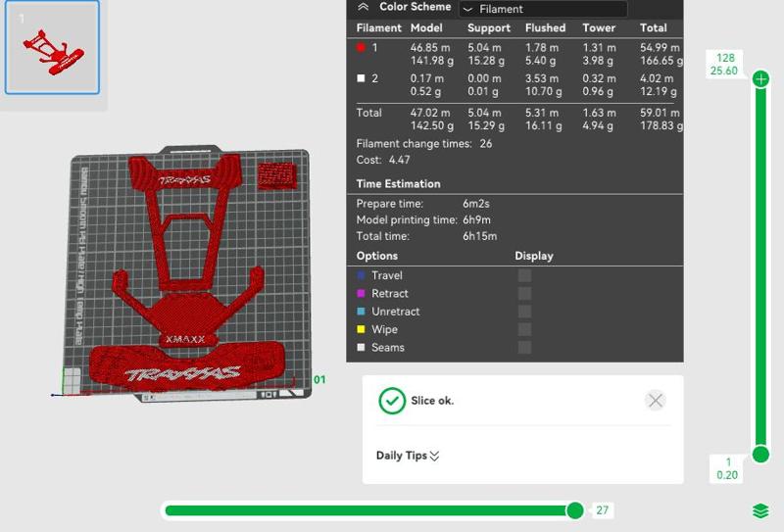Click the Tower column header

599,28
